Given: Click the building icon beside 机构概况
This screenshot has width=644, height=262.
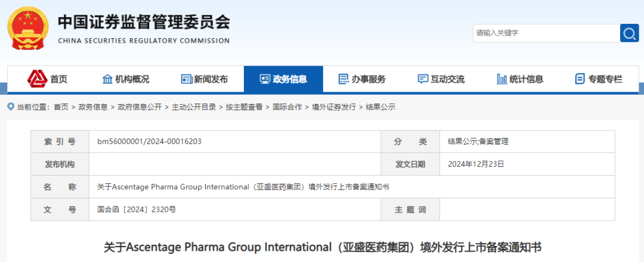Looking at the screenshot, I should pyautogui.click(x=107, y=79).
